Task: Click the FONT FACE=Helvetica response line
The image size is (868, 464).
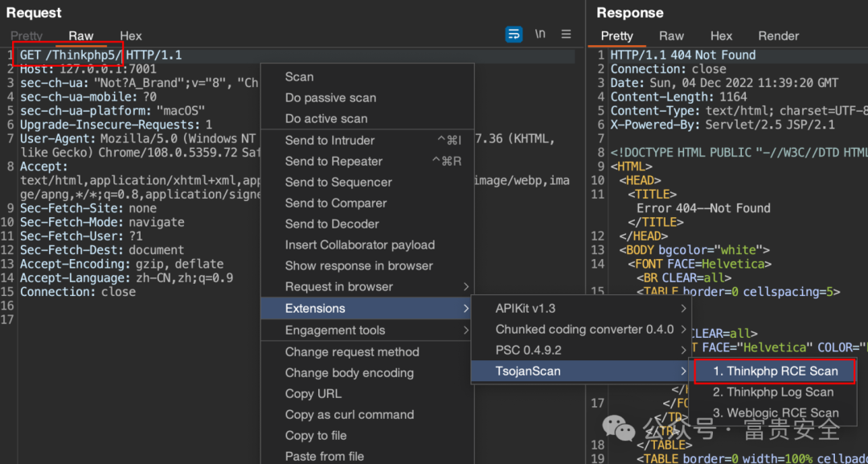Action: point(700,264)
